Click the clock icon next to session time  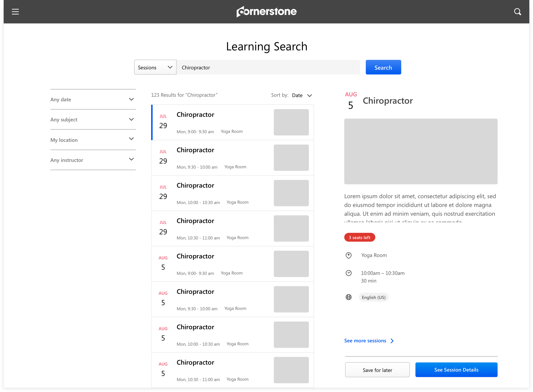click(348, 273)
